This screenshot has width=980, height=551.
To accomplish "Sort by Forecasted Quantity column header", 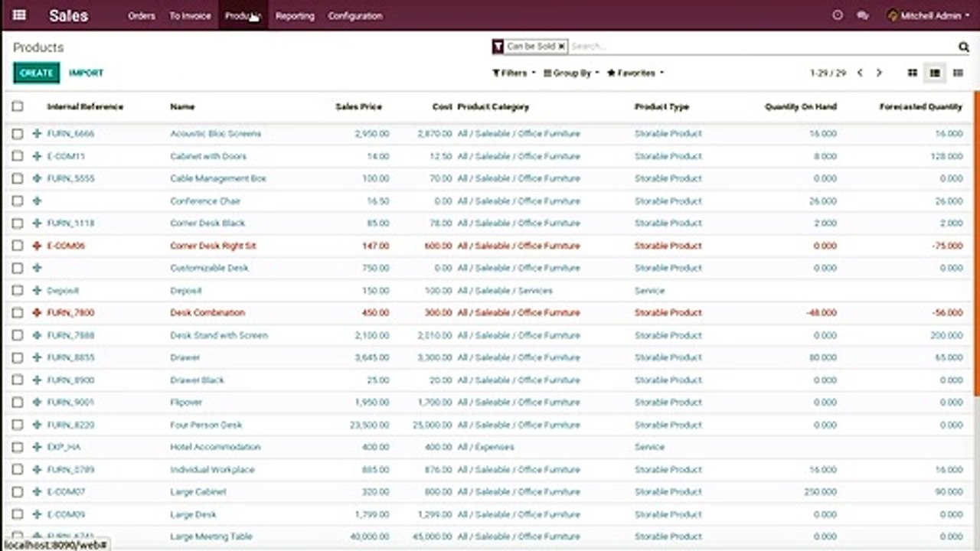I will [x=921, y=106].
